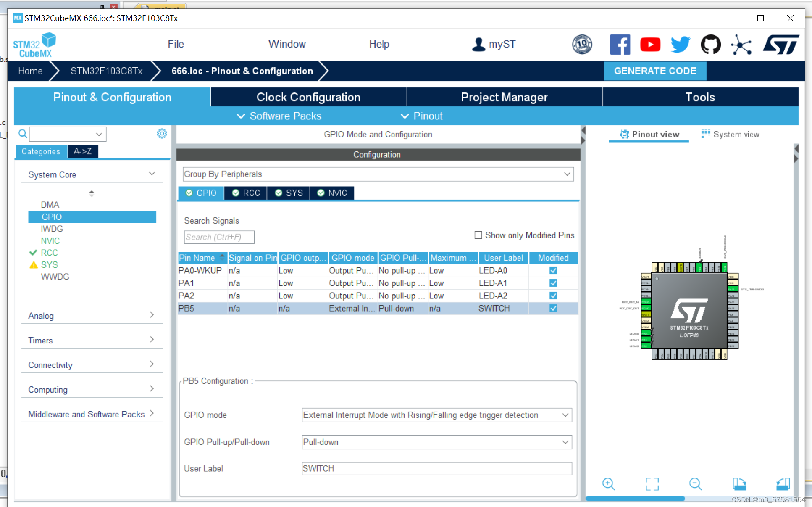
Task: Click the Pin Name column sort icon
Action: (222, 257)
